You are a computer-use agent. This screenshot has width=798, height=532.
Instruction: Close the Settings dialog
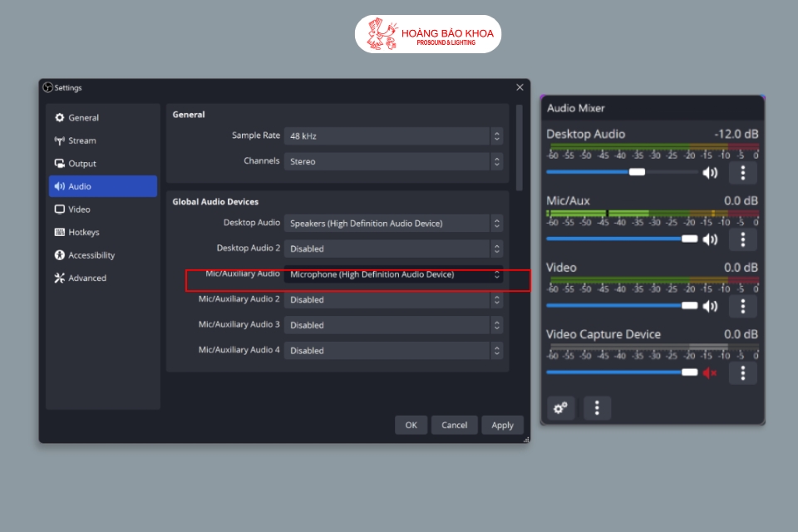pyautogui.click(x=520, y=87)
